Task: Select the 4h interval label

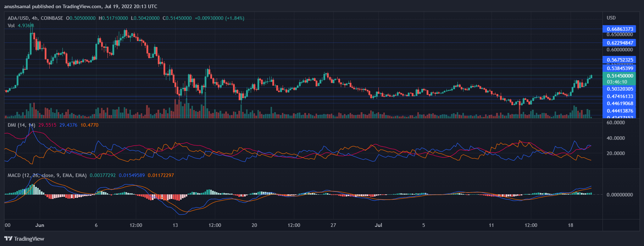Action: pos(35,18)
